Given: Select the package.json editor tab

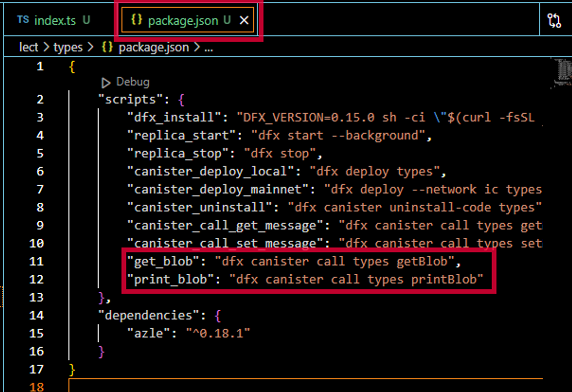Looking at the screenshot, I should (x=188, y=20).
